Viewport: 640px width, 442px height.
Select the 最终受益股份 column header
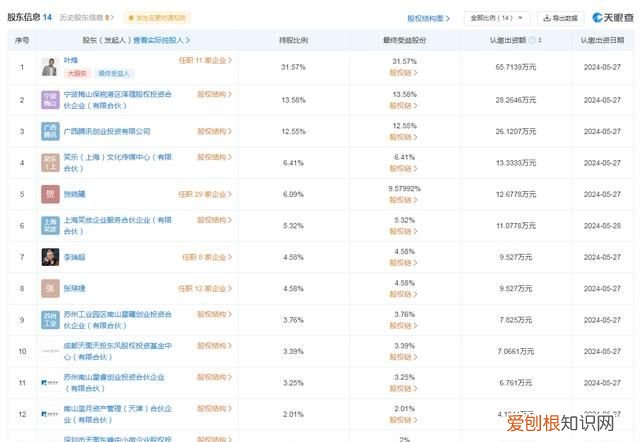pyautogui.click(x=404, y=40)
